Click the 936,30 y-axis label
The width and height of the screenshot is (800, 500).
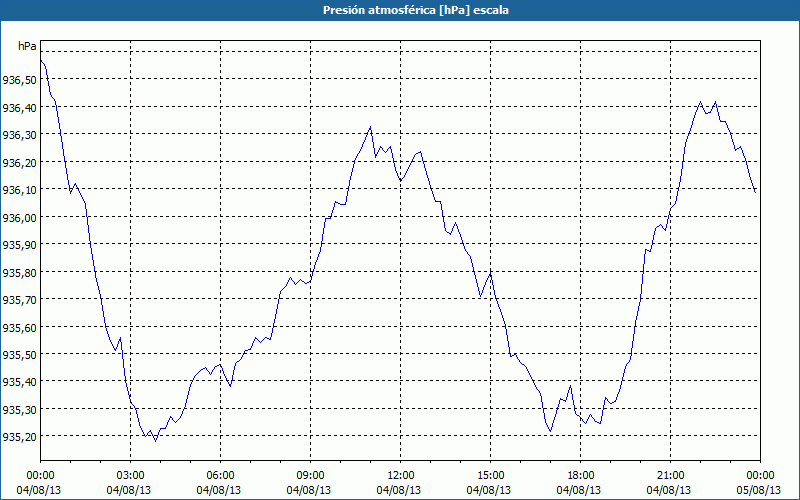(x=19, y=135)
